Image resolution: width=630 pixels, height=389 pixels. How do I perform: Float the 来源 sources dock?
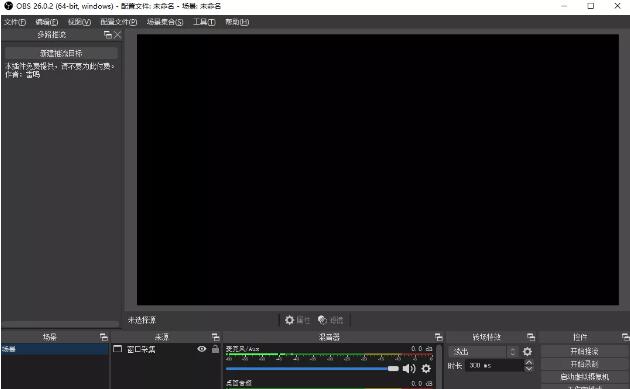point(215,337)
